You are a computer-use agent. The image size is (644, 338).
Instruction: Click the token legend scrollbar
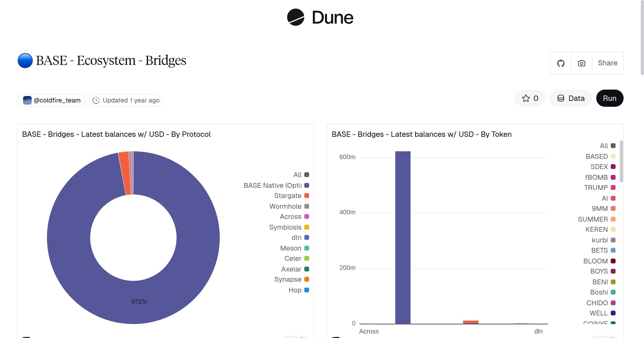coord(621,162)
